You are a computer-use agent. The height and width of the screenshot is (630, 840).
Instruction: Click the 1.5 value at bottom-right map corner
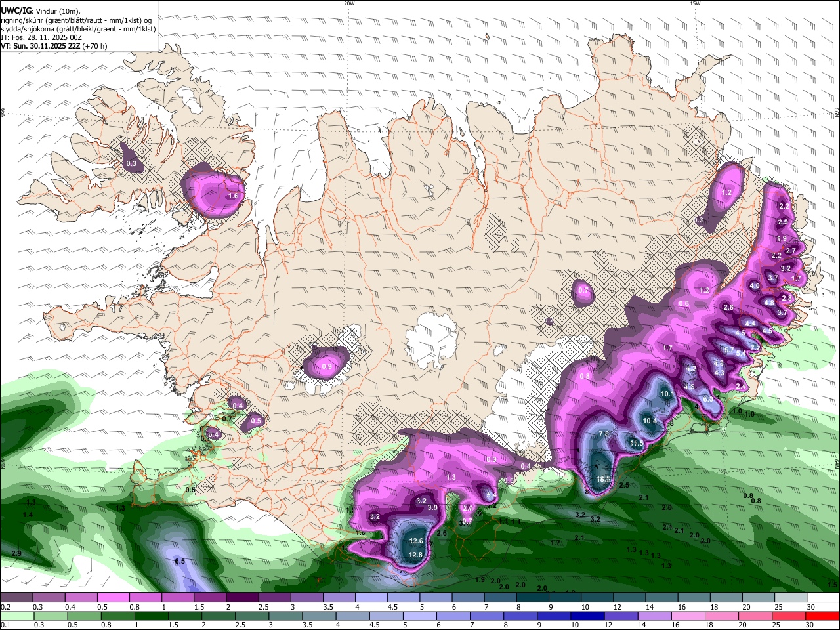tap(832, 584)
